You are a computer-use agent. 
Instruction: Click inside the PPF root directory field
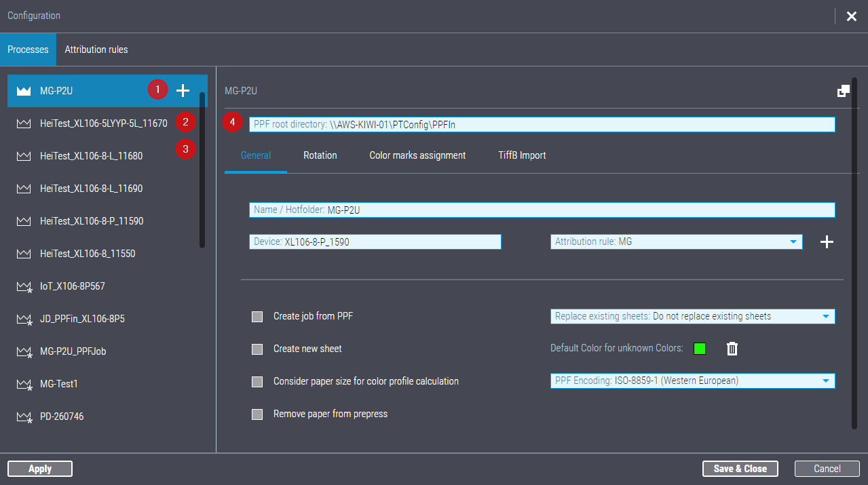click(542, 124)
